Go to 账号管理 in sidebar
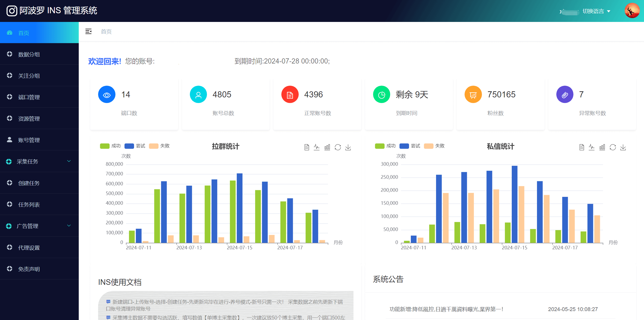This screenshot has height=320, width=644. tap(29, 140)
